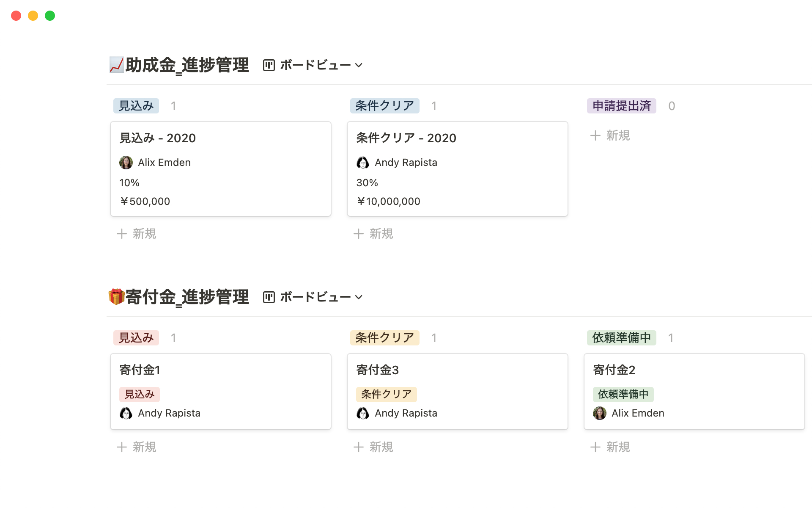Screen dimensions: 812x508
Task: Click the purple 申請提出済 column header tag
Action: pyautogui.click(x=621, y=106)
